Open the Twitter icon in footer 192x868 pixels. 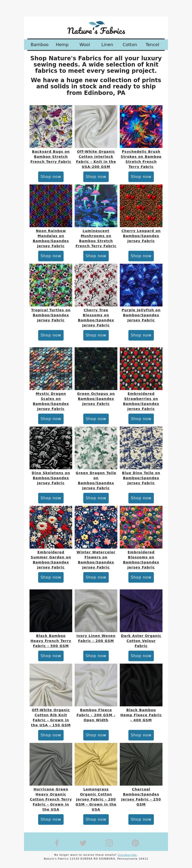[83, 843]
